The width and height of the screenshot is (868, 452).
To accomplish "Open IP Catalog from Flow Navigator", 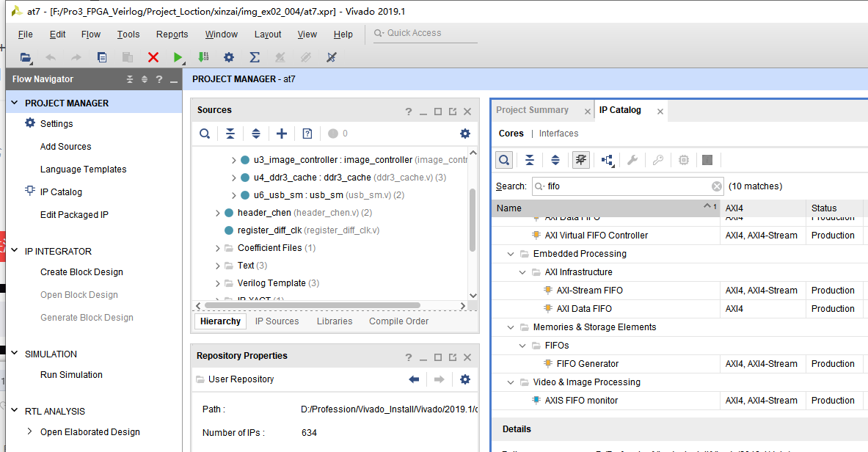I will [x=61, y=192].
